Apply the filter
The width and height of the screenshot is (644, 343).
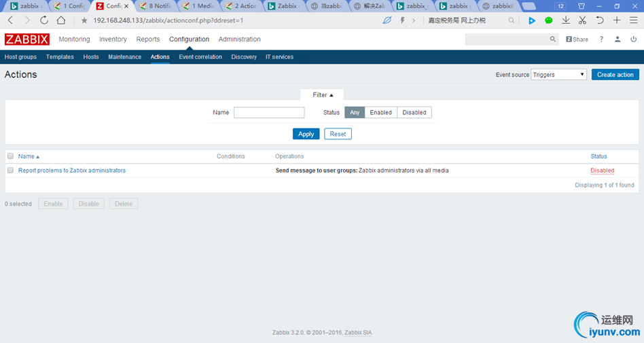[306, 134]
